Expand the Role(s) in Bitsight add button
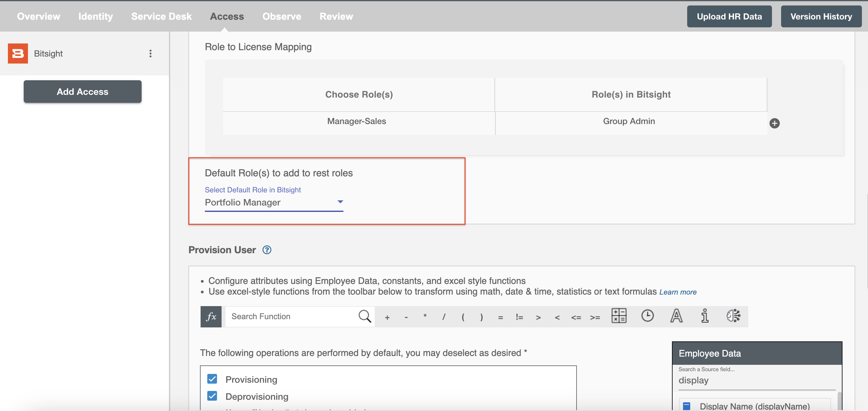The width and height of the screenshot is (868, 411). 774,123
